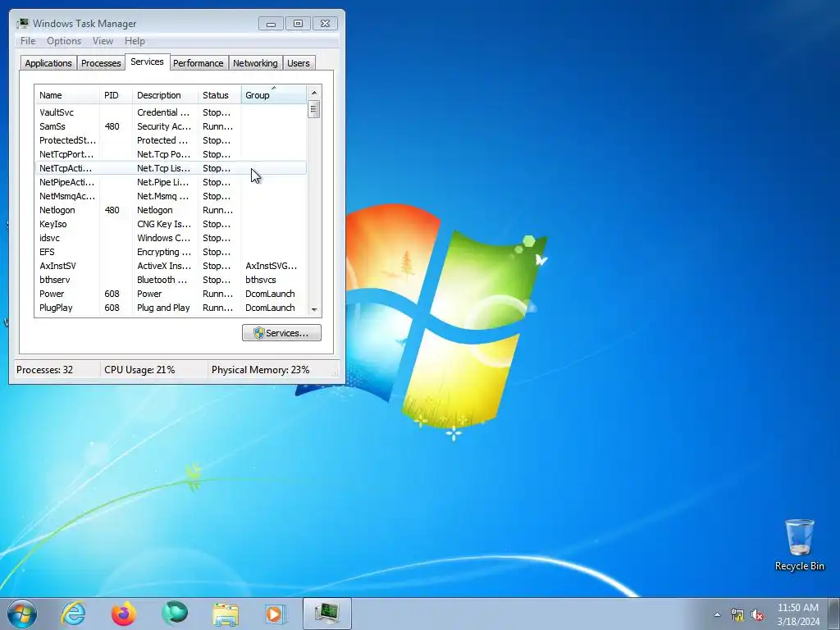840x630 pixels.
Task: Show hidden tray icons arrow
Action: [x=717, y=615]
